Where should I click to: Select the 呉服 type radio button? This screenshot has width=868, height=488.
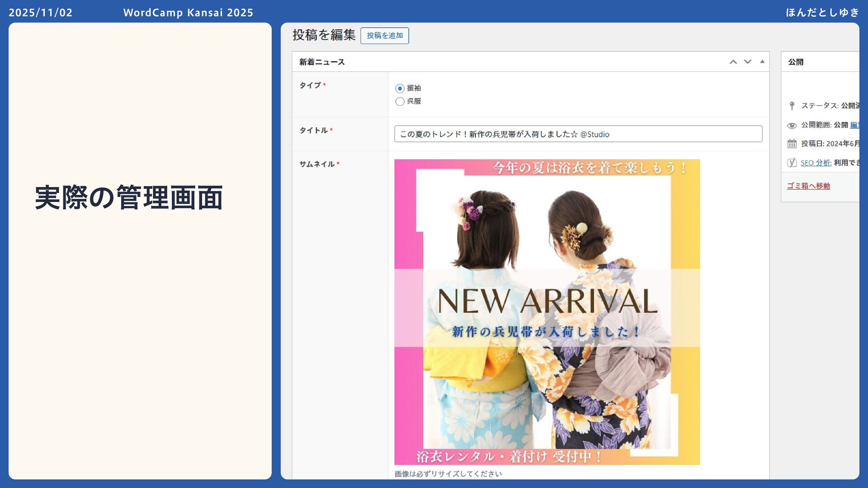pos(400,102)
